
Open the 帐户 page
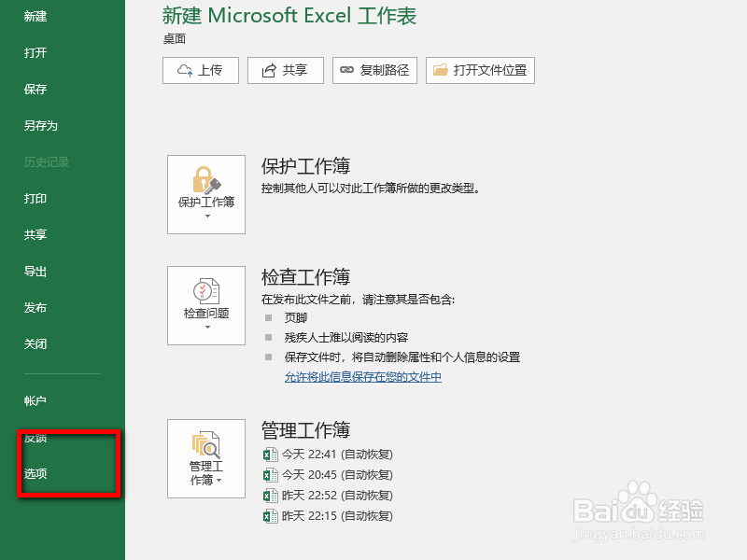click(x=35, y=401)
